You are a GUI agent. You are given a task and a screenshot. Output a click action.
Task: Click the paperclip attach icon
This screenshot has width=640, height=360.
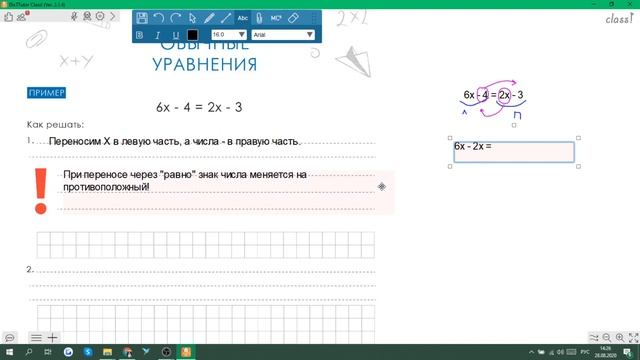pyautogui.click(x=259, y=18)
